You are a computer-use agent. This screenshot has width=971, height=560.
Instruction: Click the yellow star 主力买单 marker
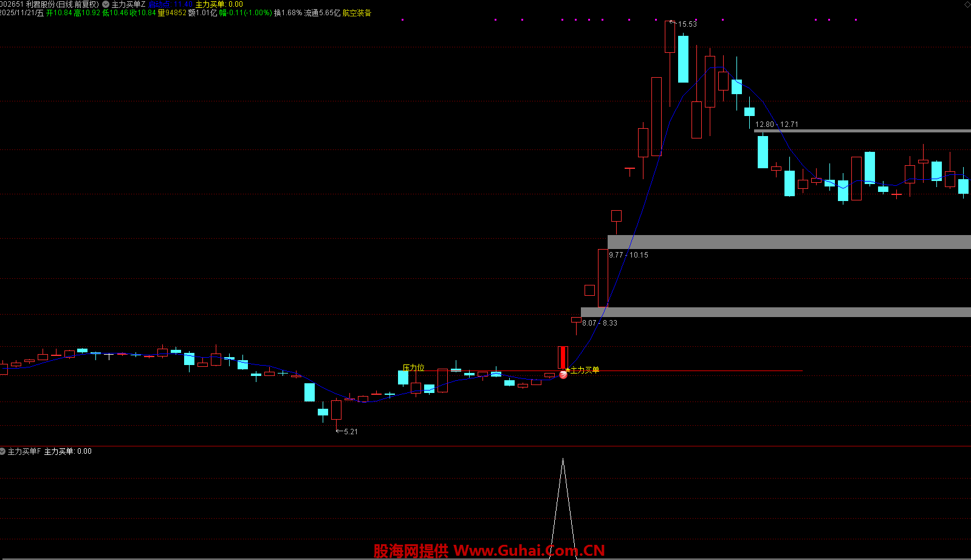(568, 369)
